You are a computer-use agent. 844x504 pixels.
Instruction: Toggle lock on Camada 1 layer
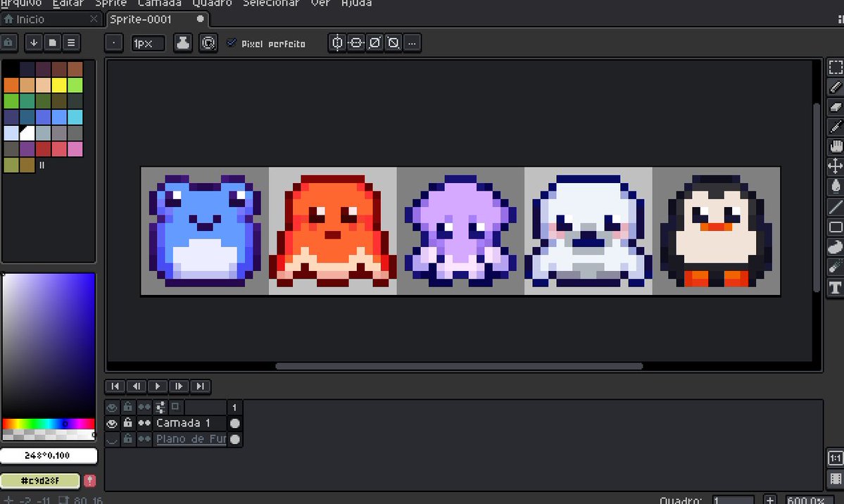click(127, 423)
